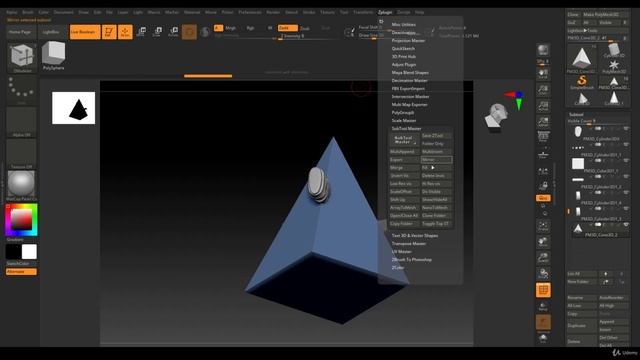Open the Texture Off slot

pos(21,154)
